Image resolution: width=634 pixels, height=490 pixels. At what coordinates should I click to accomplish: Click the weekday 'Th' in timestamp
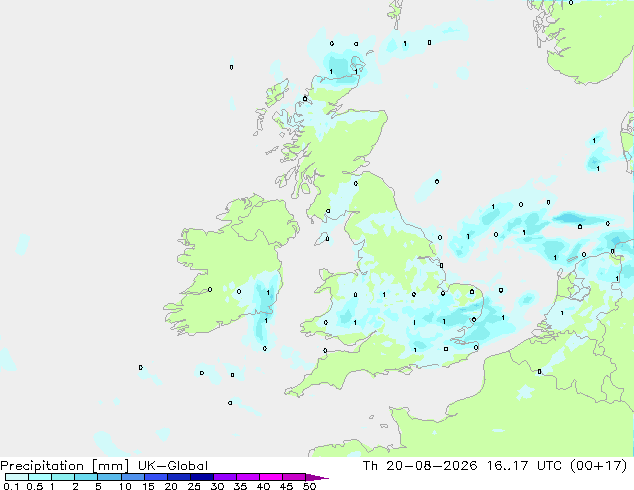[370, 466]
